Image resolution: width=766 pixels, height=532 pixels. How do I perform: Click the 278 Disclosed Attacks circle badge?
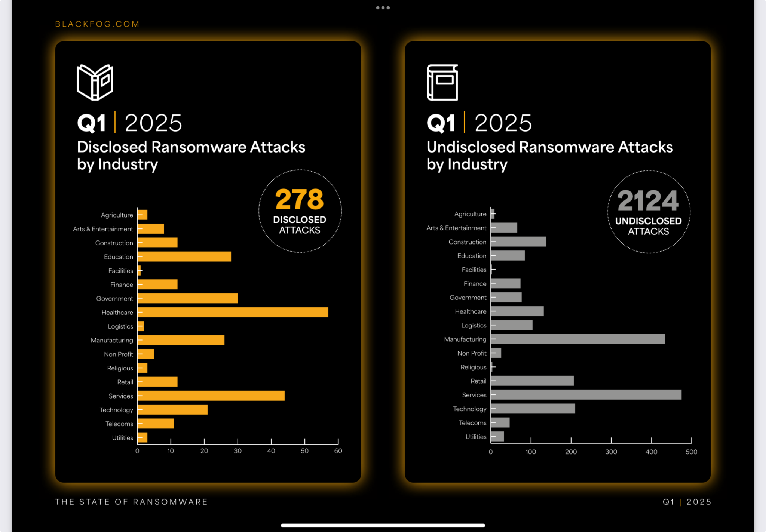300,211
